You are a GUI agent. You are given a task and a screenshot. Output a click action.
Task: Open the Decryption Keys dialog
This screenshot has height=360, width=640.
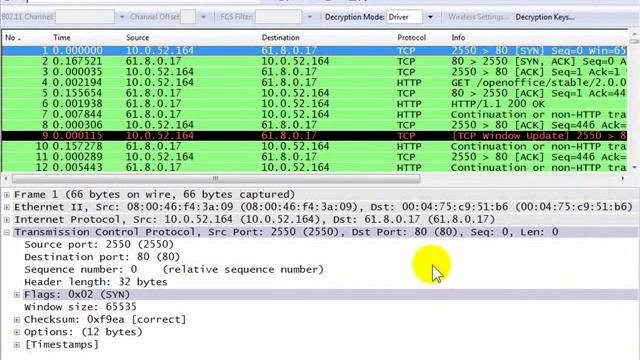(x=545, y=17)
